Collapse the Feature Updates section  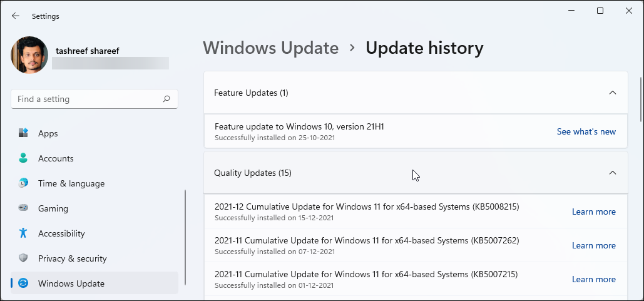[613, 93]
